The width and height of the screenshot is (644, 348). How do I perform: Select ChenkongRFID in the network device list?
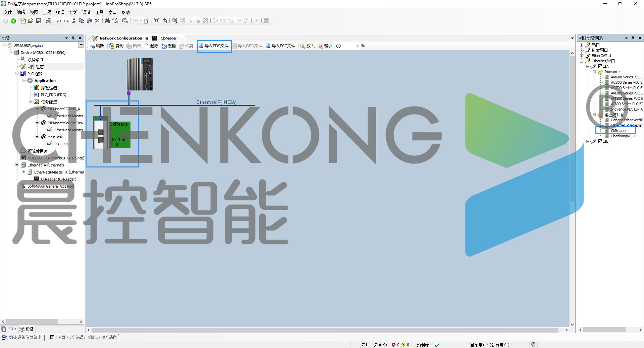point(623,136)
